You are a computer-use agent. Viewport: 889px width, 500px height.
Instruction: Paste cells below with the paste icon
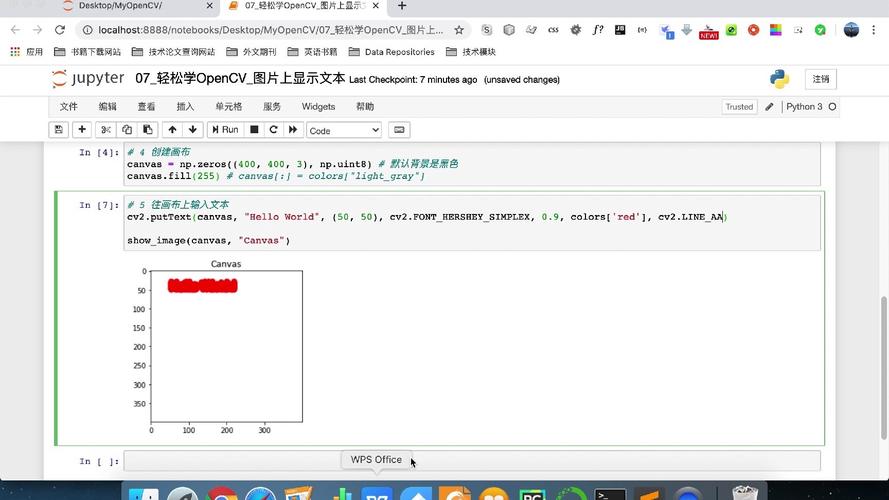pos(147,130)
